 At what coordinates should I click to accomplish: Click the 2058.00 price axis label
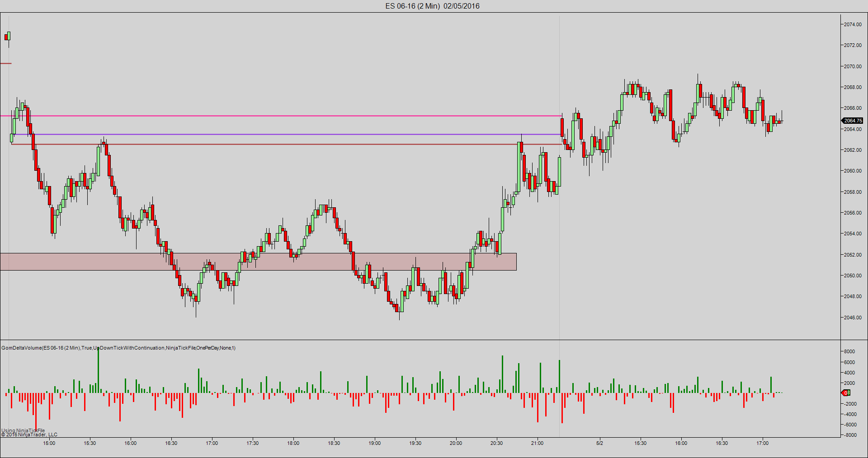click(853, 192)
